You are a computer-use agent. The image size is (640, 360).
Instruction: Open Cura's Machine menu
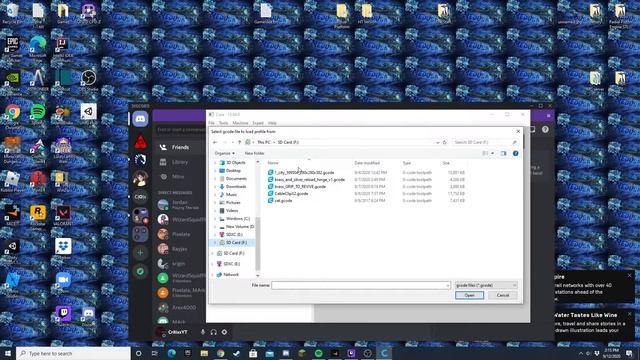click(x=240, y=123)
